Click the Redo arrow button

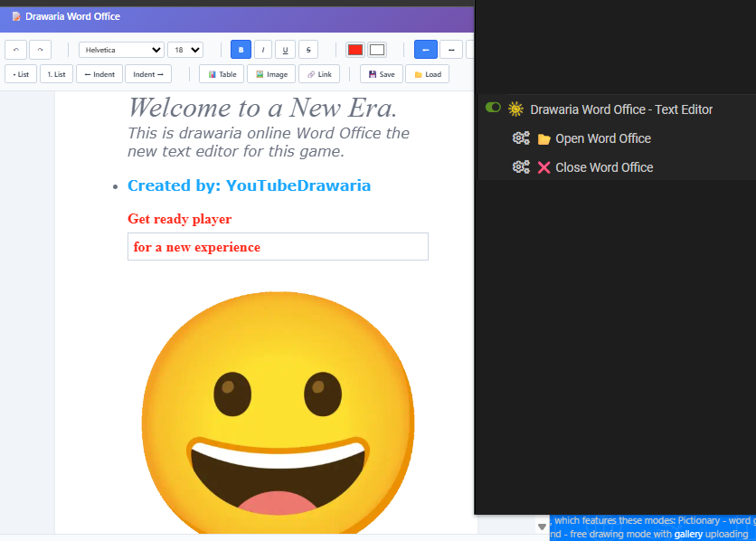click(x=40, y=50)
